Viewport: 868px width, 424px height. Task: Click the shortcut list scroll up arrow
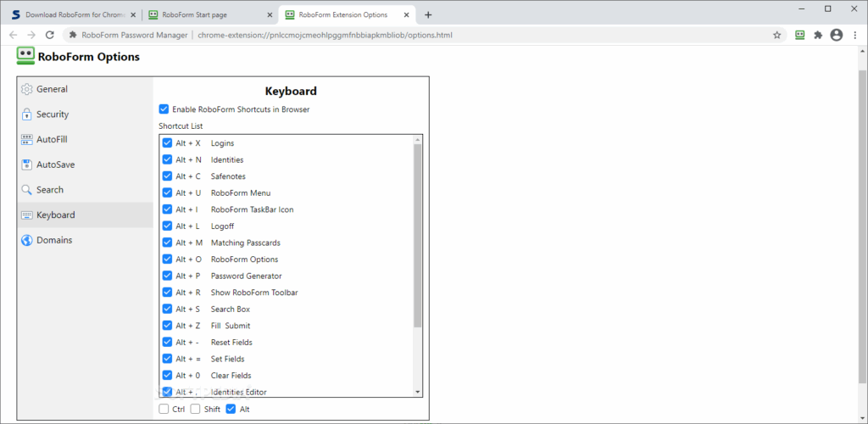(x=417, y=140)
